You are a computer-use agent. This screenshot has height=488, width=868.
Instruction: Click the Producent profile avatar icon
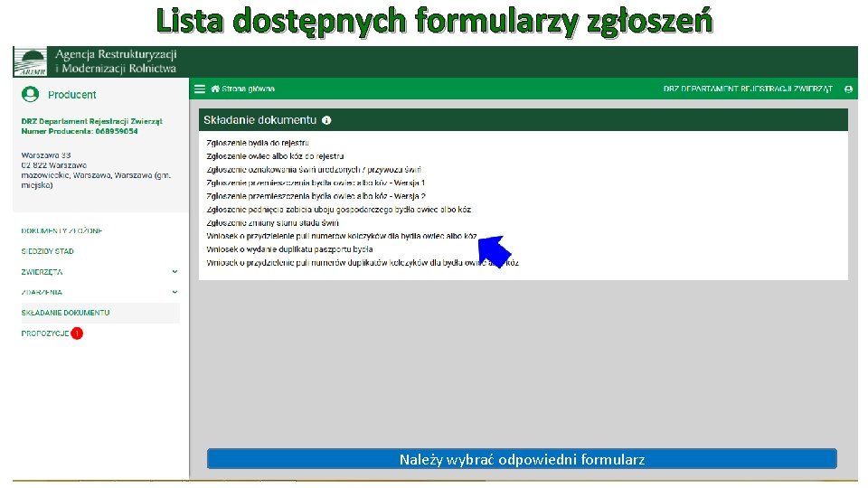tap(31, 95)
